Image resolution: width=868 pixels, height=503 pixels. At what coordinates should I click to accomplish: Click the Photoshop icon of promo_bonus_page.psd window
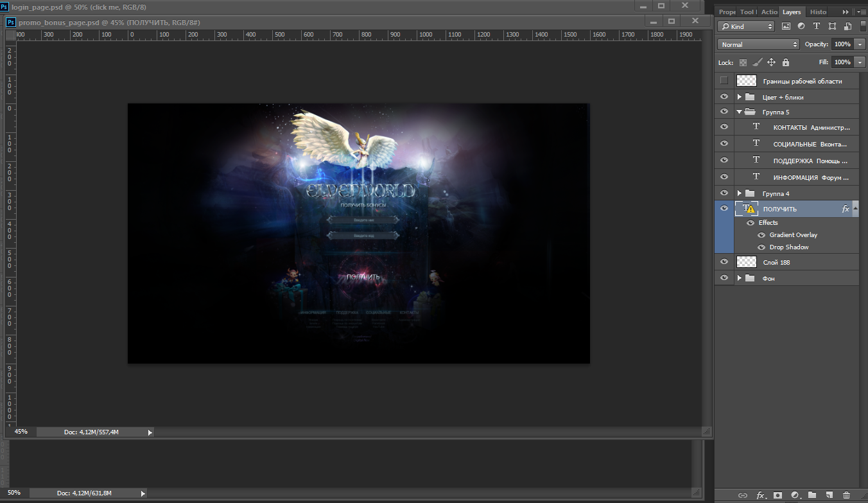(x=11, y=22)
